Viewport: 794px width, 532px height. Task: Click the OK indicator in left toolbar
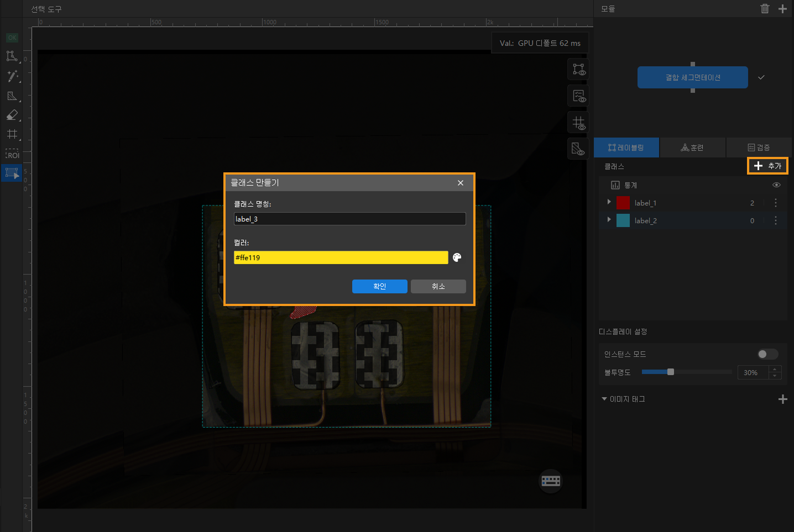pos(12,38)
